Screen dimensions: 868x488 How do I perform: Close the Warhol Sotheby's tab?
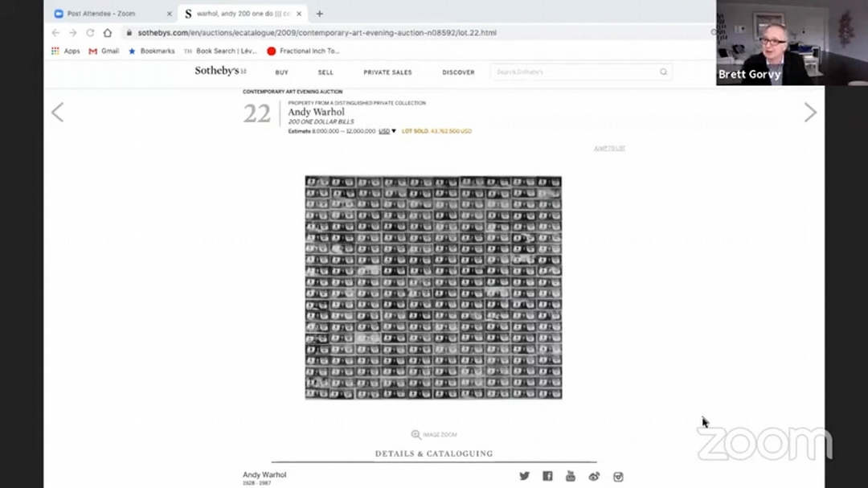point(299,14)
